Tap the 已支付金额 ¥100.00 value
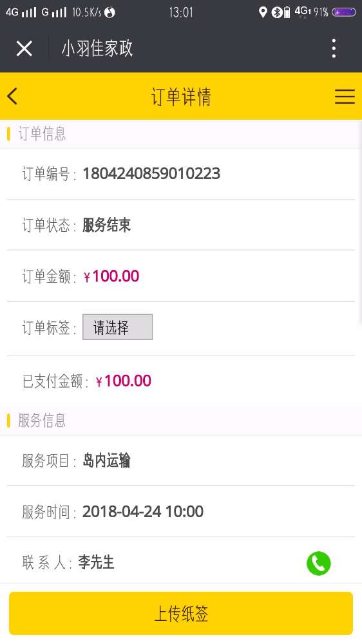362x644 pixels. point(123,381)
